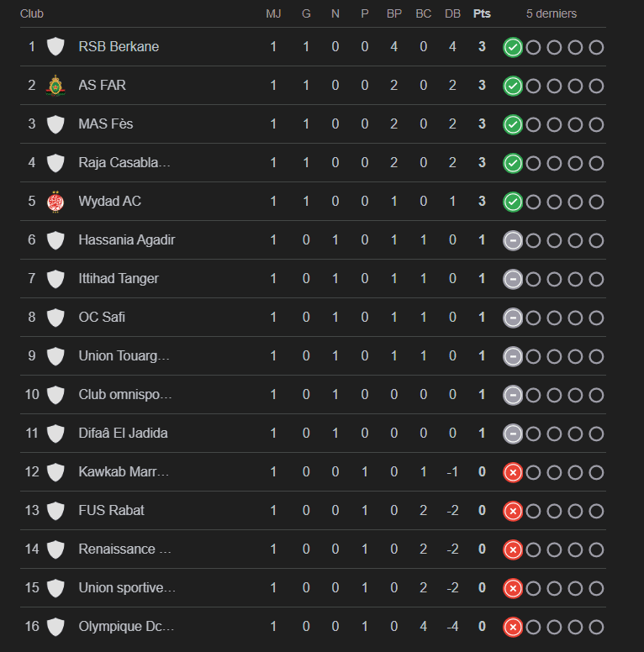The height and width of the screenshot is (652, 644).
Task: Click the DB goal difference column header
Action: point(452,13)
